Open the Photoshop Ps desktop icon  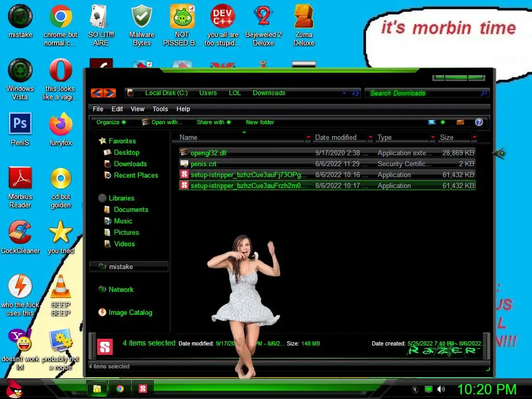click(x=20, y=129)
